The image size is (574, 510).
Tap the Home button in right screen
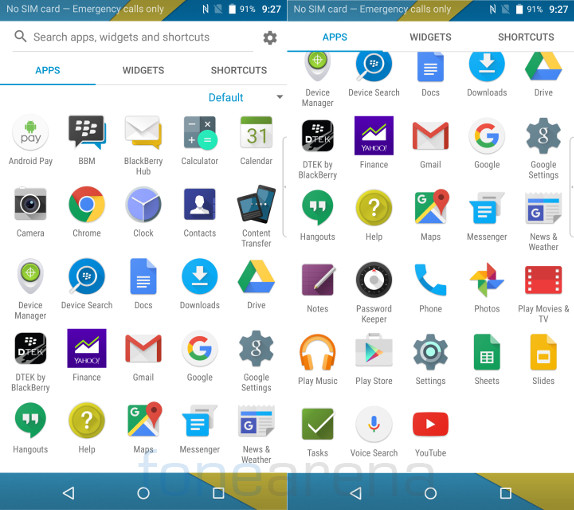[x=430, y=494]
